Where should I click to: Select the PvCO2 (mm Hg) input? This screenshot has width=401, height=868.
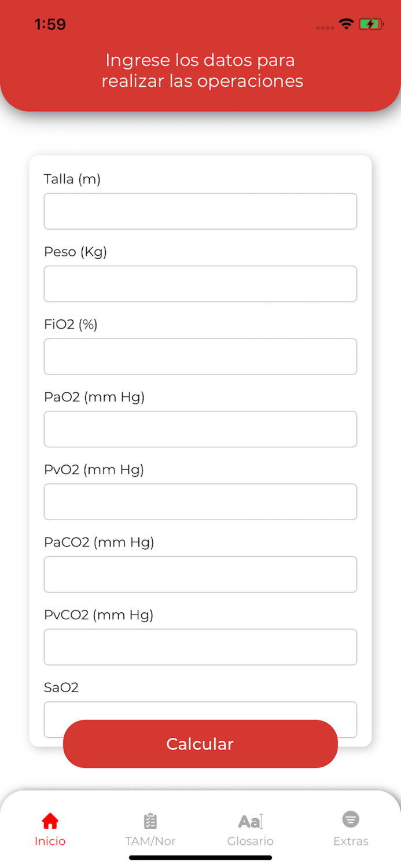click(x=200, y=647)
